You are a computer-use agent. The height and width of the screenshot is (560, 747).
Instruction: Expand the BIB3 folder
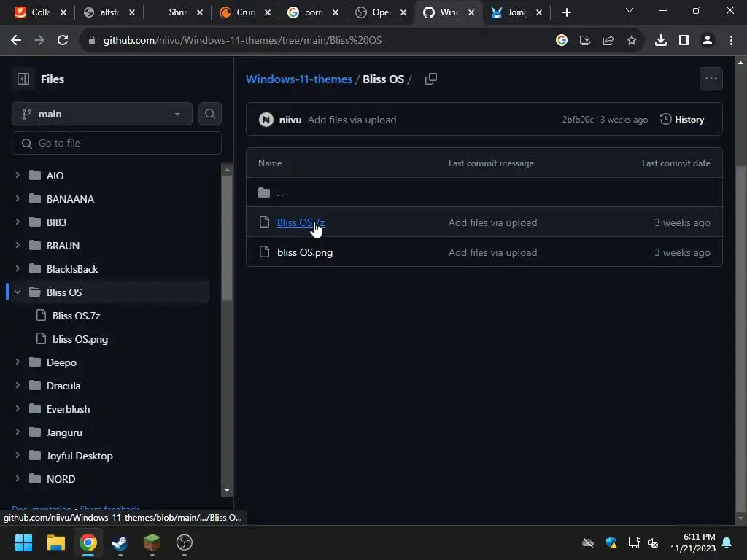pos(18,222)
